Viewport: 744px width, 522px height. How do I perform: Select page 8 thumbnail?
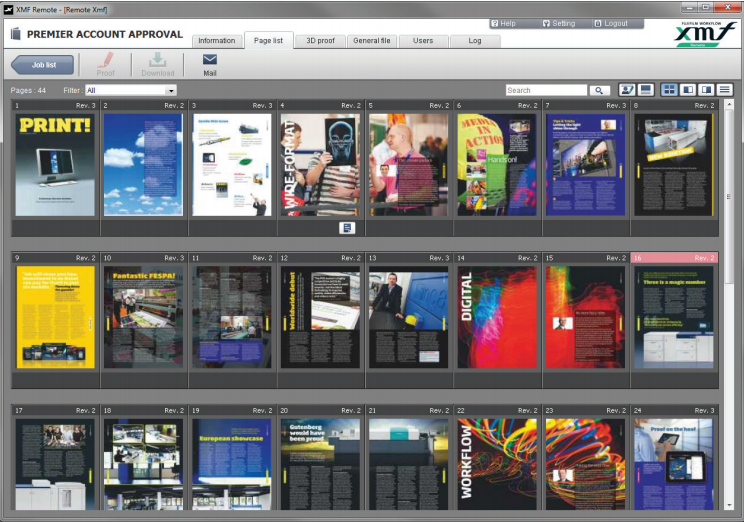click(x=674, y=165)
